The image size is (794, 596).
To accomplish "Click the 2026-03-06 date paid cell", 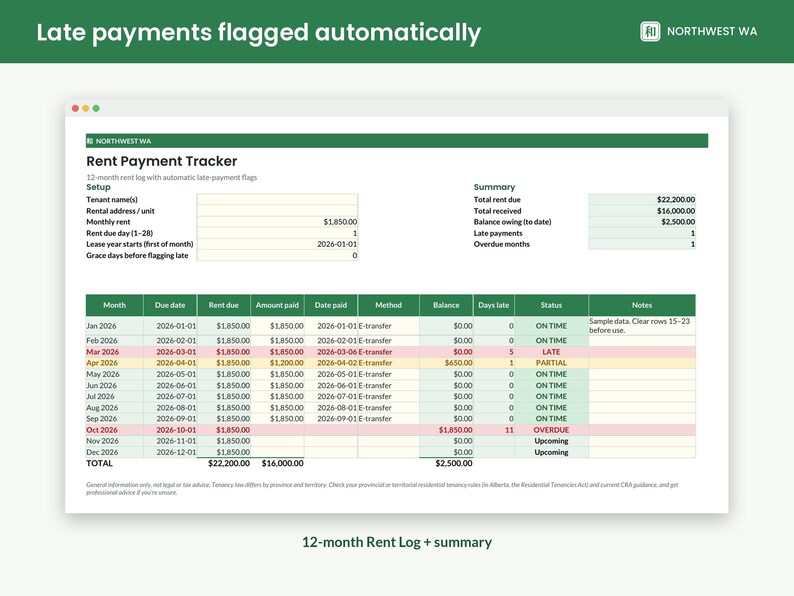I will pos(331,352).
